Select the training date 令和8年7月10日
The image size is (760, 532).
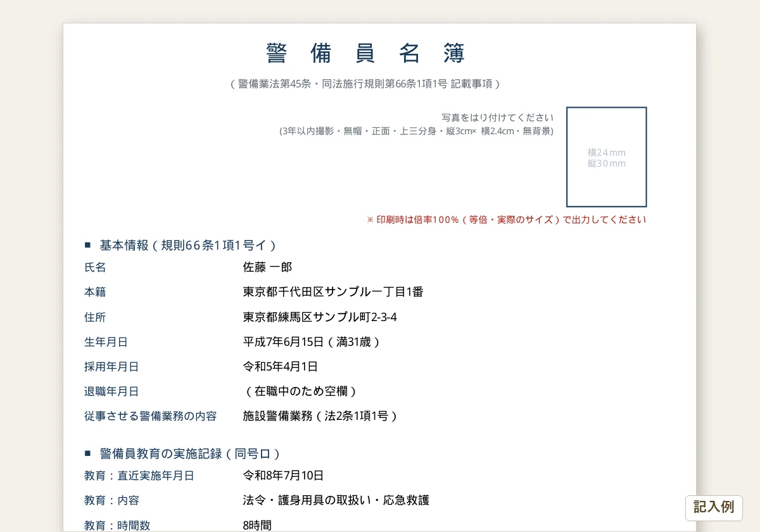pos(284,476)
